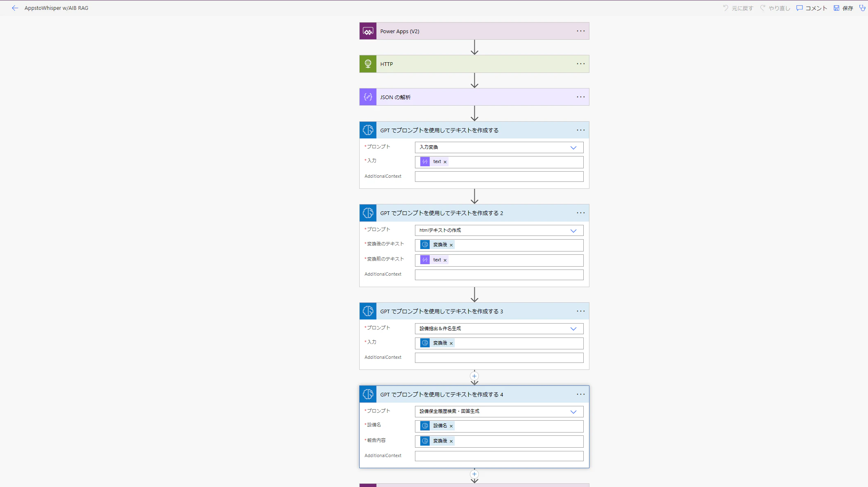Remove the 設備名 token from the 設備名 field
The width and height of the screenshot is (868, 487).
click(451, 426)
